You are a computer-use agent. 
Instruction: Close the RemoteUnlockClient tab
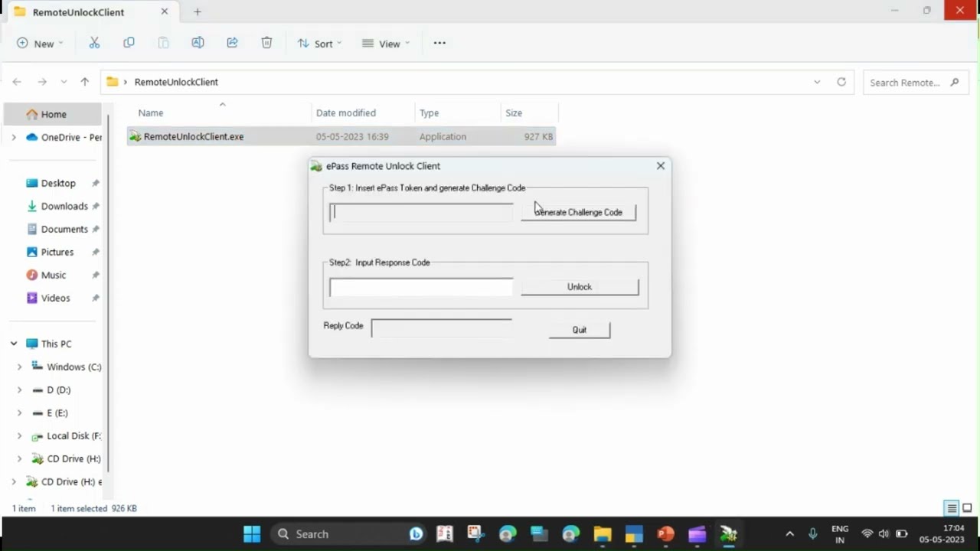pos(164,12)
